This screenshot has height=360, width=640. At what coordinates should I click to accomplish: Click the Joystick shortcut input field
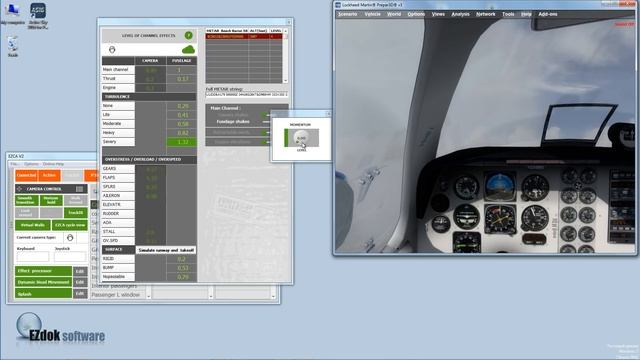pyautogui.click(x=70, y=256)
